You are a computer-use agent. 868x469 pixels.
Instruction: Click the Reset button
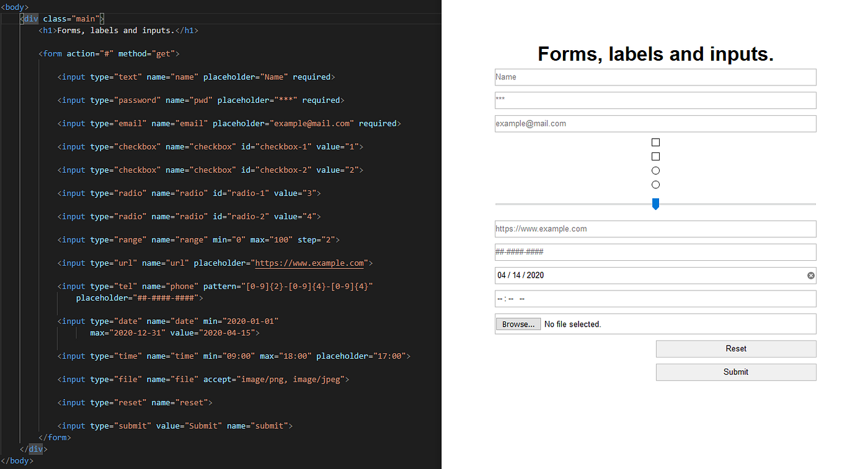pos(736,348)
